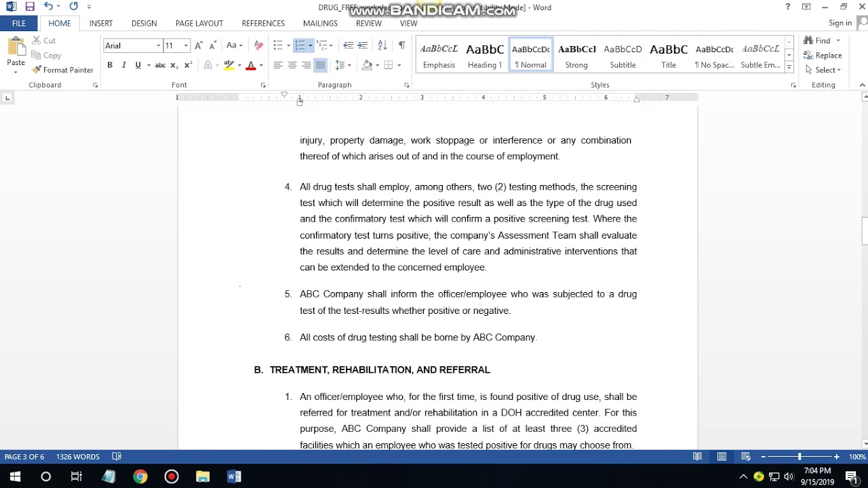Screen dimensions: 868x488
Task: Open File Explorer from the taskbar
Action: (203, 476)
